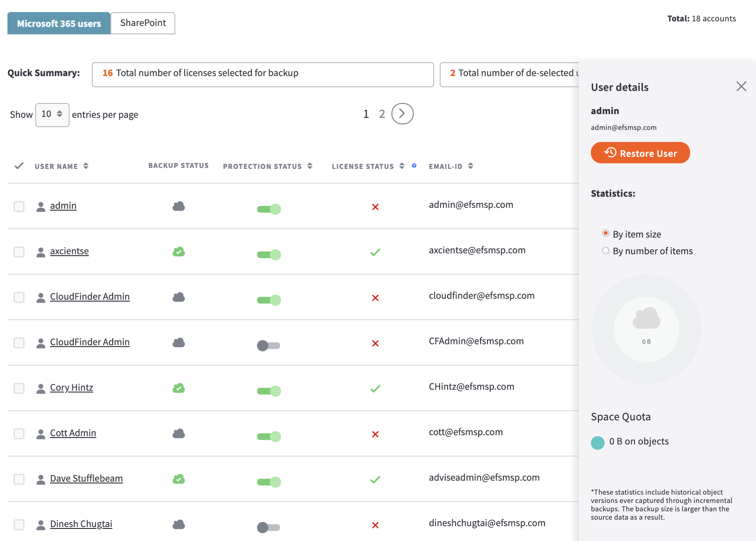Select the Microsoft 365 users tab
The image size is (756, 541).
point(58,22)
